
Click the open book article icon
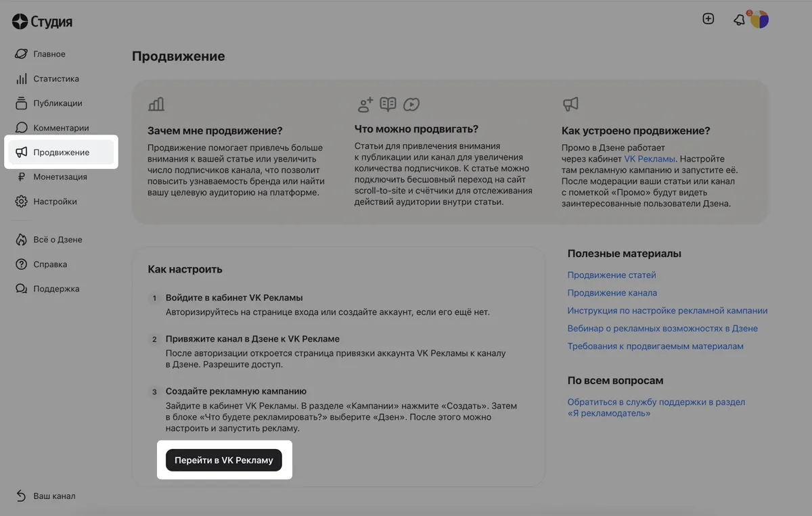tap(388, 104)
